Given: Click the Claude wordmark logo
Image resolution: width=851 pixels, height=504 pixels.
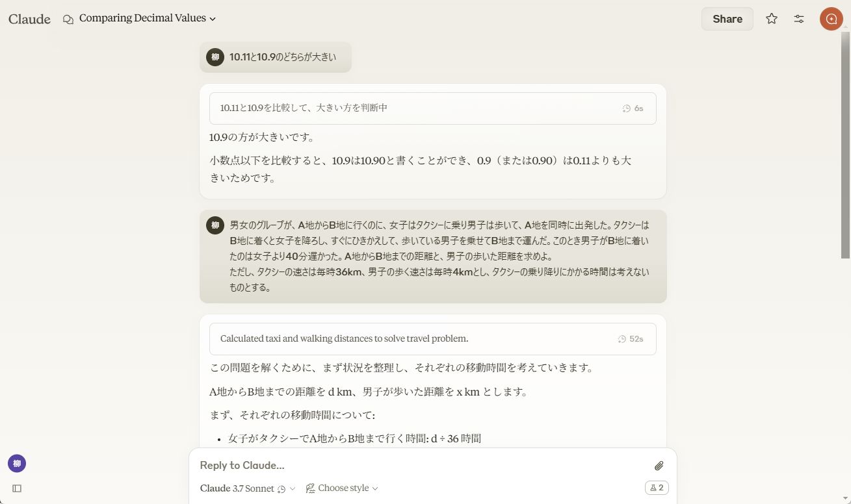Looking at the screenshot, I should click(29, 19).
